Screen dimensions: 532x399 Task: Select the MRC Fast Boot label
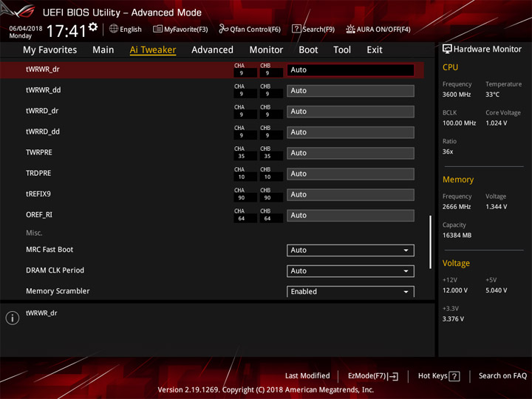[x=50, y=250]
